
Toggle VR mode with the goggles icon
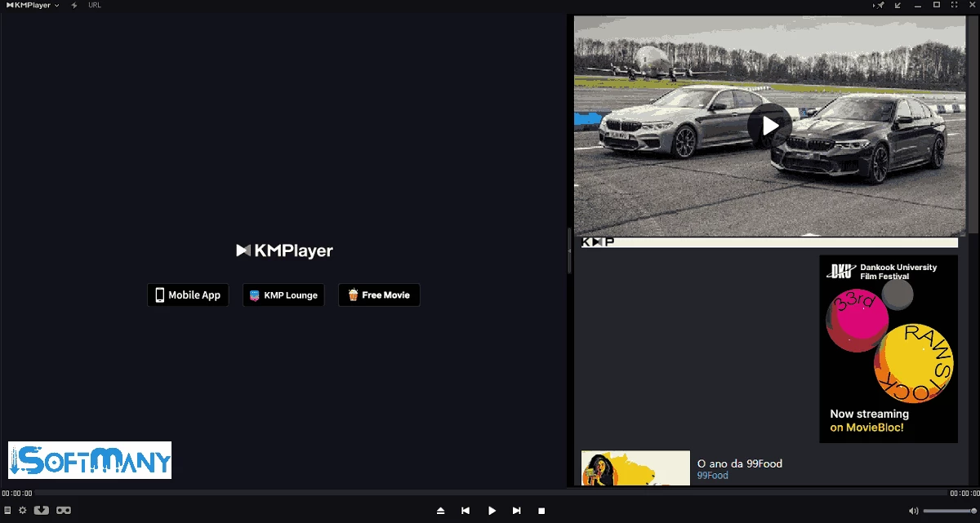coord(64,511)
